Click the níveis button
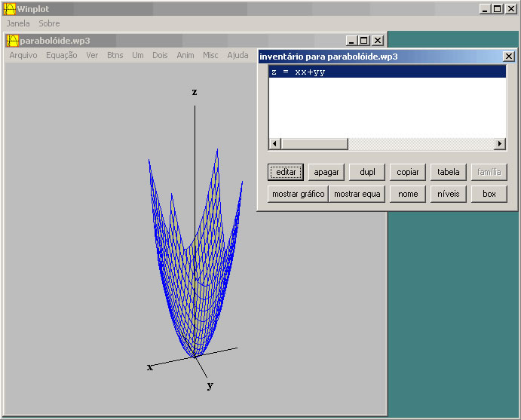This screenshot has width=521, height=420. [x=448, y=194]
